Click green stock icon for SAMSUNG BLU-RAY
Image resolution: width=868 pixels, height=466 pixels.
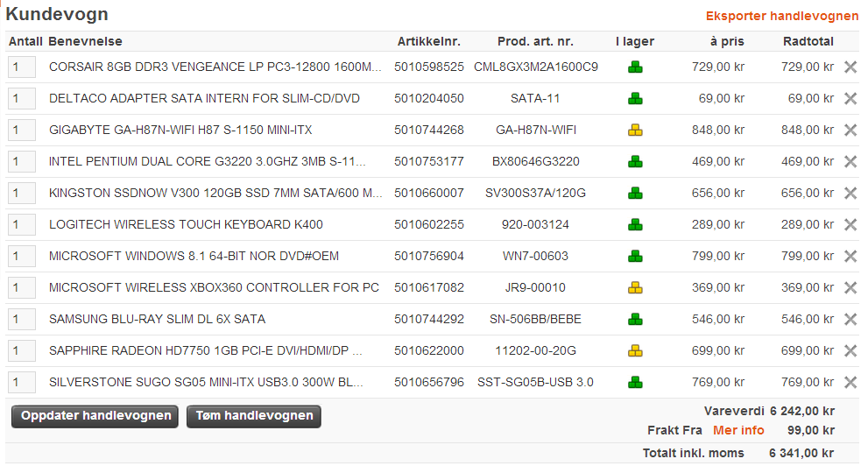point(635,320)
